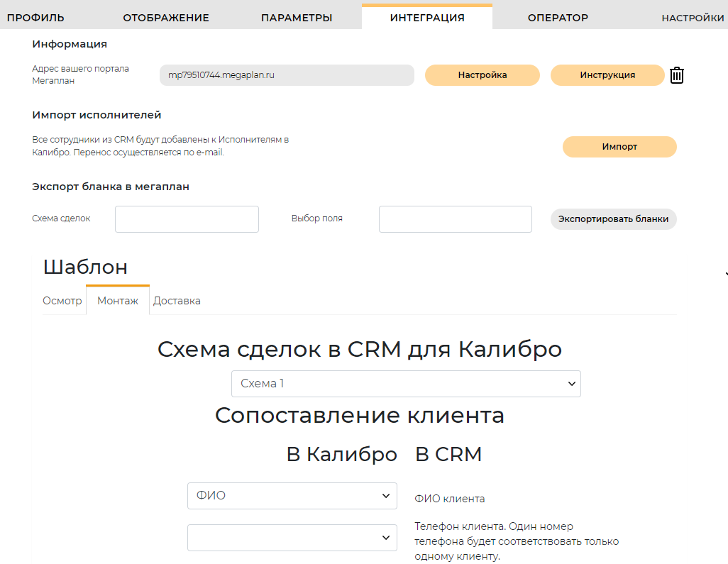The image size is (728, 564).
Task: Start employee import with Импорт button
Action: [619, 147]
